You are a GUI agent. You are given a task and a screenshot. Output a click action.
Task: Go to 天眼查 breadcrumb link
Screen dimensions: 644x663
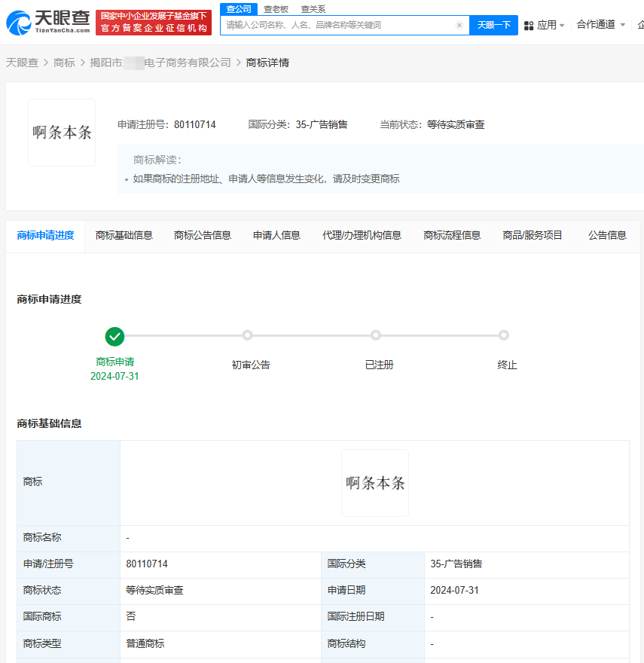pos(22,63)
